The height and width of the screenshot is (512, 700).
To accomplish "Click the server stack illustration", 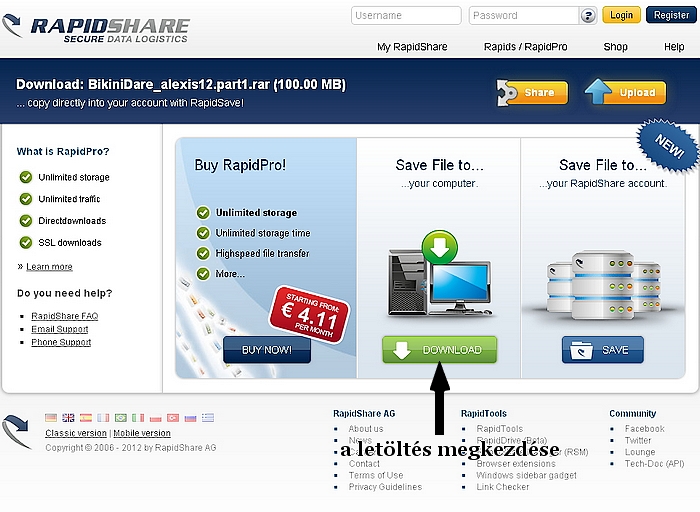I will pos(603,284).
